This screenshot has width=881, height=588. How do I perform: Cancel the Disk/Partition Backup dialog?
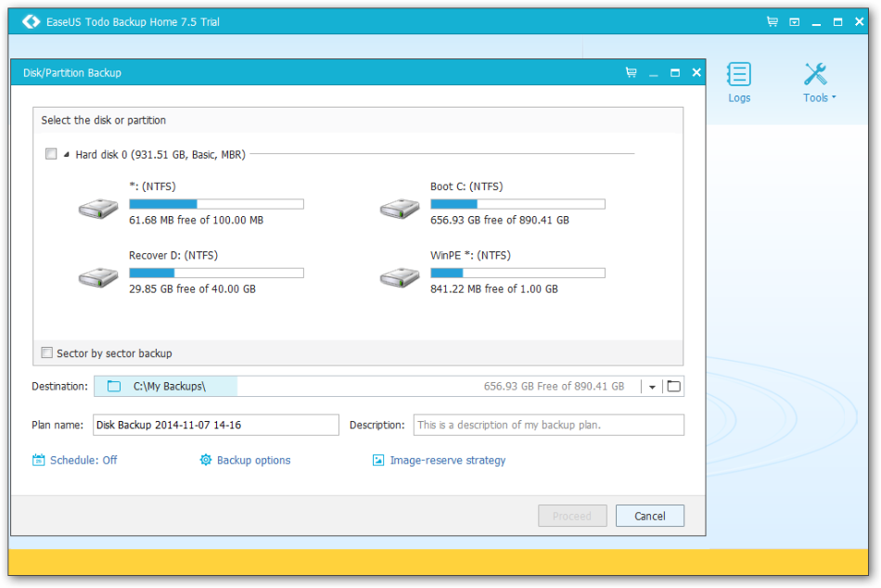click(649, 516)
